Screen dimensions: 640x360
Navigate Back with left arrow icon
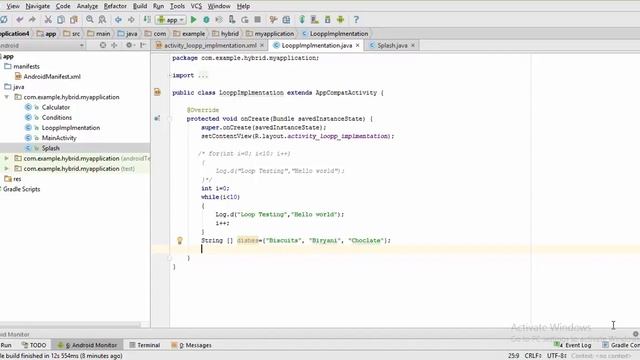coord(118,20)
